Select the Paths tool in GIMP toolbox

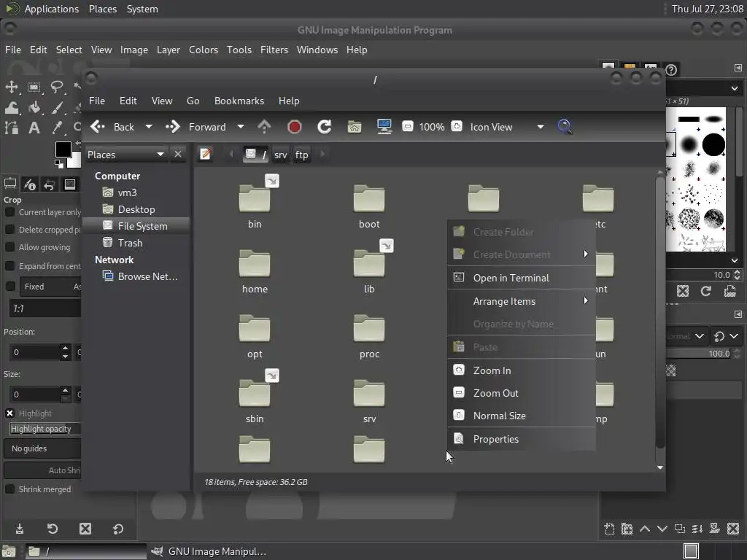coord(12,128)
